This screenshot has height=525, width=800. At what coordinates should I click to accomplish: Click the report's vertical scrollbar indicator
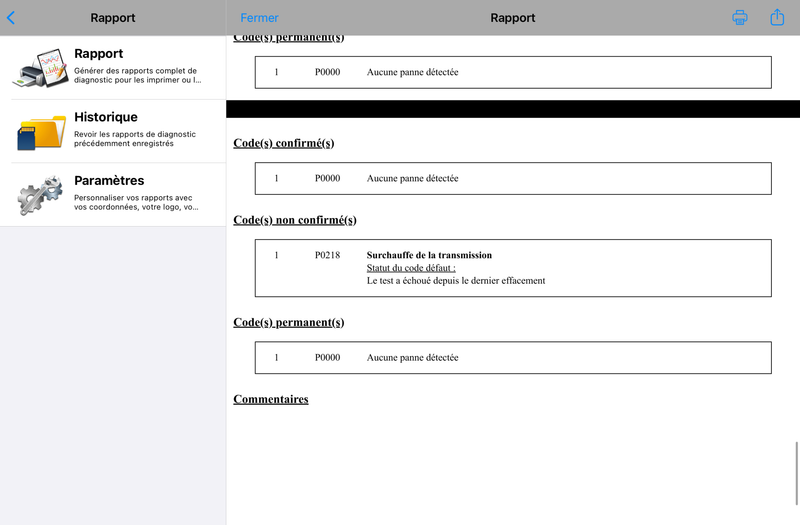[796, 473]
